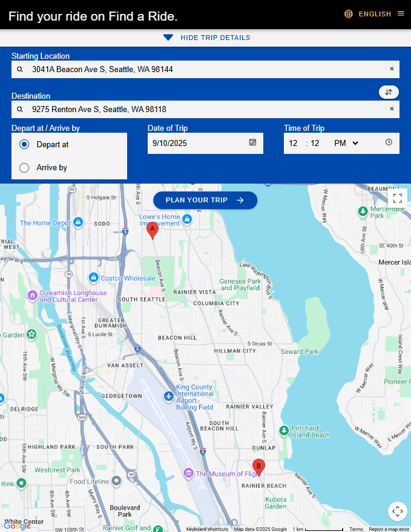Click the RAINIER BEACH neighborhood label

(264, 486)
